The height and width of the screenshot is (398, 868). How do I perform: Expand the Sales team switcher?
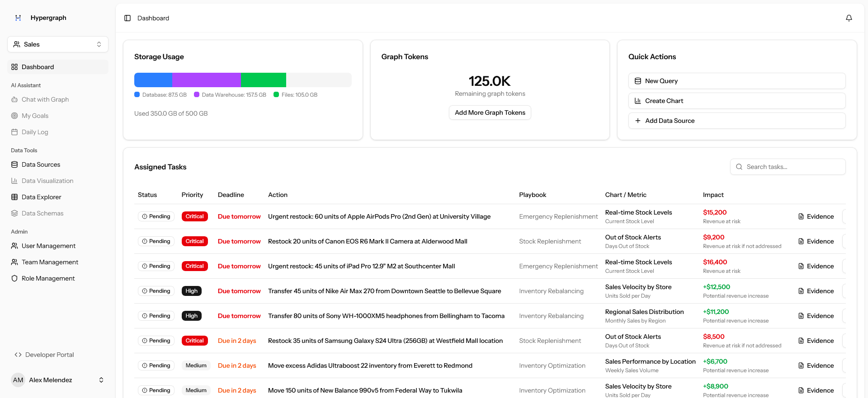pyautogui.click(x=58, y=44)
